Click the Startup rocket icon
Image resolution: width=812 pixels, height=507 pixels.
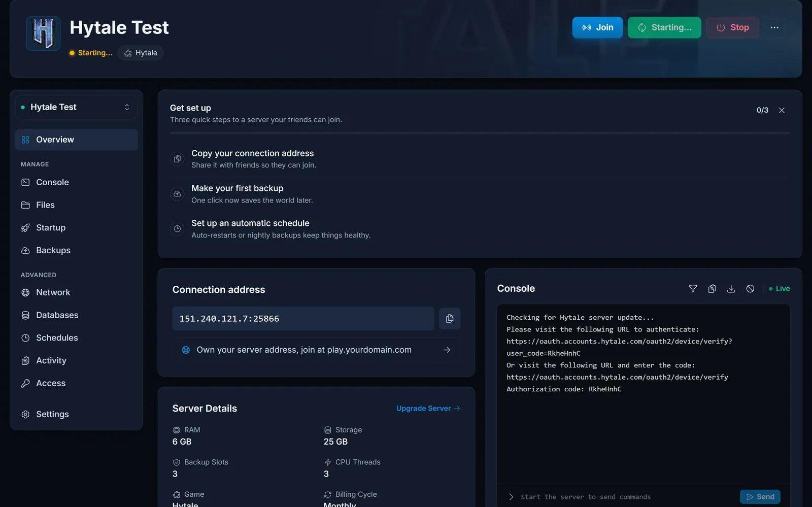[x=25, y=228]
